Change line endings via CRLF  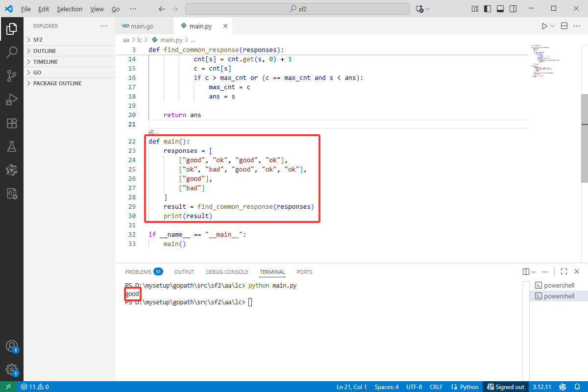pyautogui.click(x=436, y=387)
